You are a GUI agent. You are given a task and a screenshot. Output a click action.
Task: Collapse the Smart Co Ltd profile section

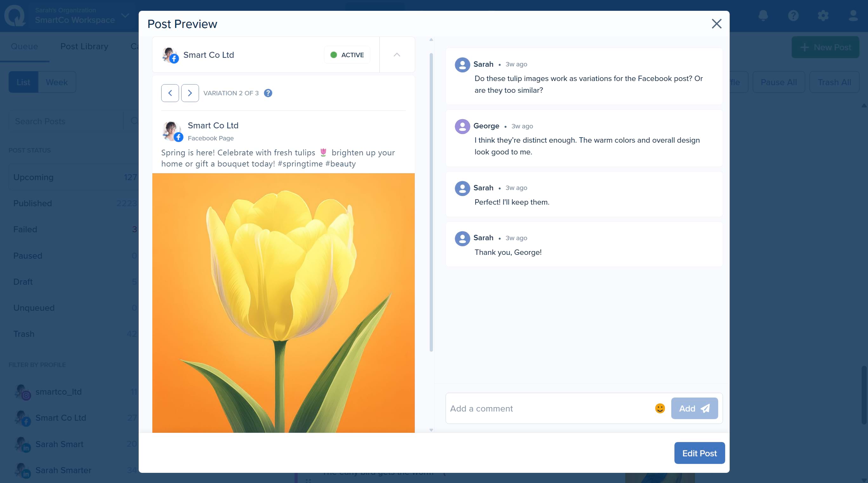tap(397, 55)
